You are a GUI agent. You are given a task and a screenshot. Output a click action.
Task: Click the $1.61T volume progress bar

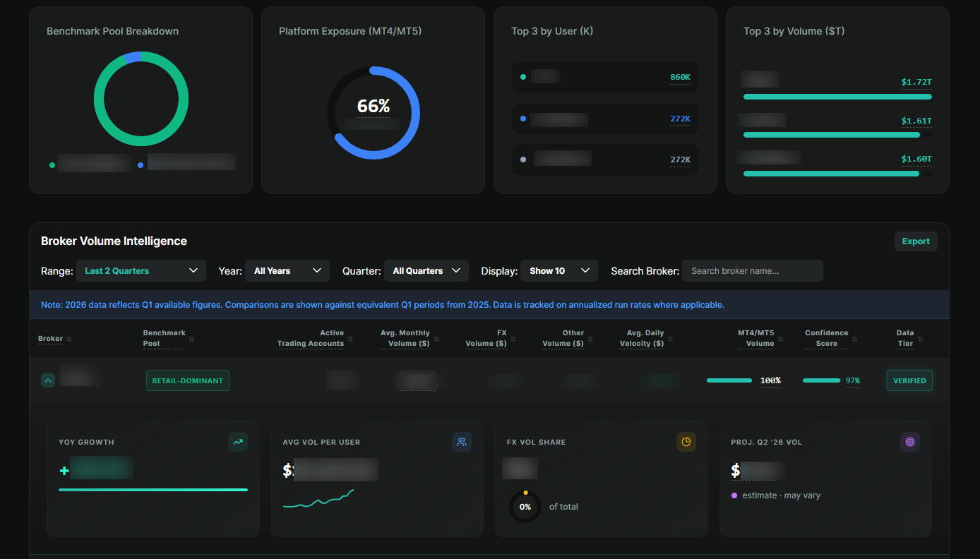tap(837, 135)
